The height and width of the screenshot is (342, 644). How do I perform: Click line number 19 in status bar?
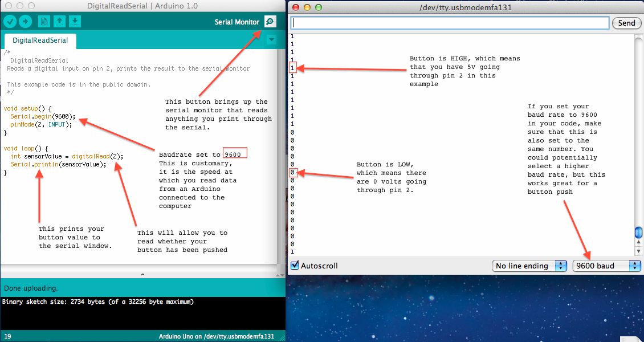[x=7, y=336]
